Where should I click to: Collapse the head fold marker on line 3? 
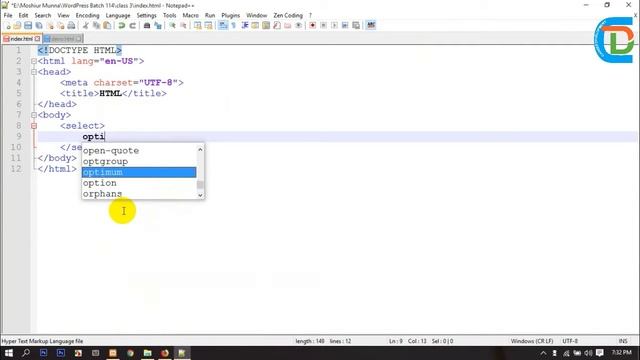[34, 72]
